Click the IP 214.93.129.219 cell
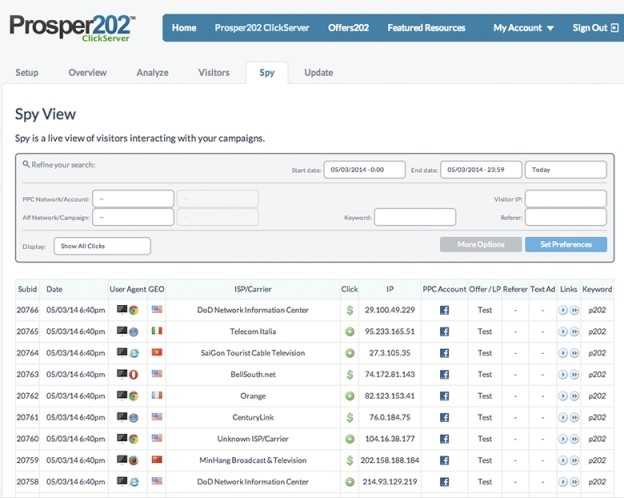This screenshot has width=624, height=498. click(x=390, y=482)
